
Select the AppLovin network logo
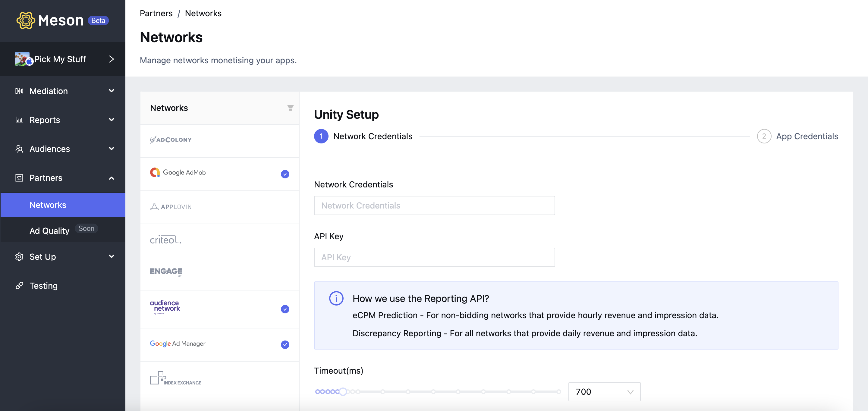[x=171, y=207]
